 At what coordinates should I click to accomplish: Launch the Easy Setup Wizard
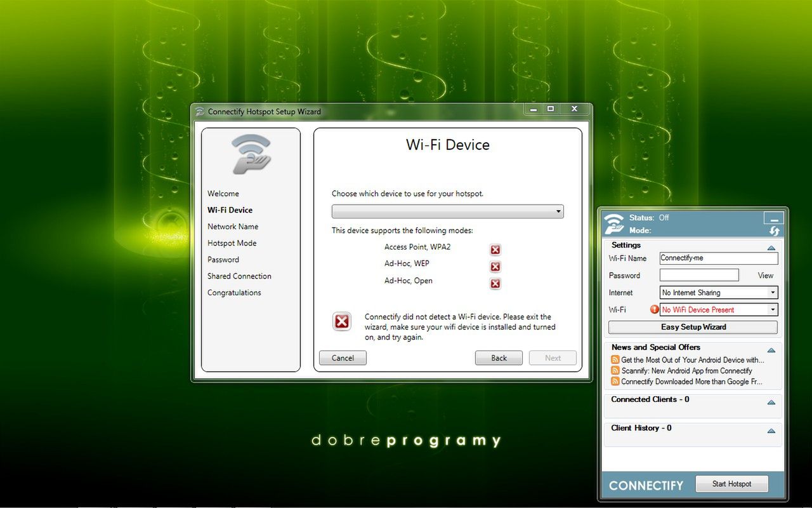pos(693,327)
